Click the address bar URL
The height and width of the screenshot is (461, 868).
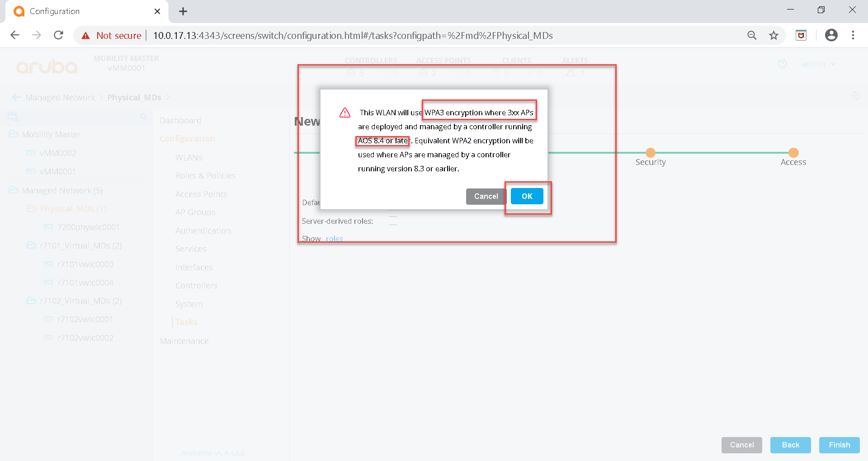(353, 36)
